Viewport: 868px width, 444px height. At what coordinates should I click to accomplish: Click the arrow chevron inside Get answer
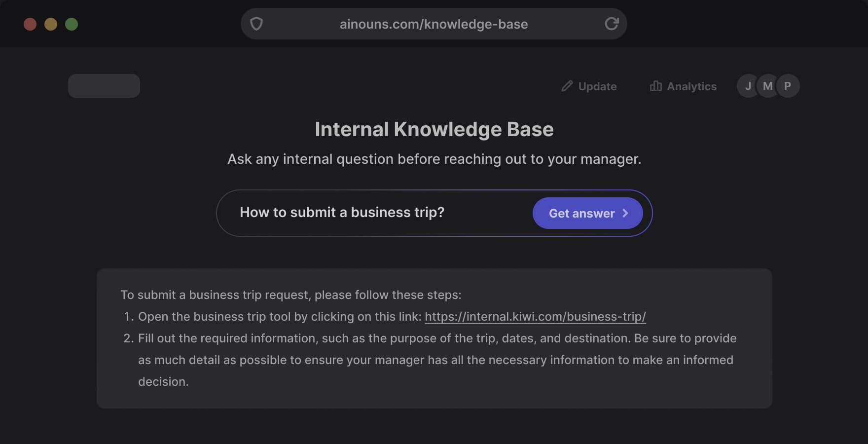[625, 213]
